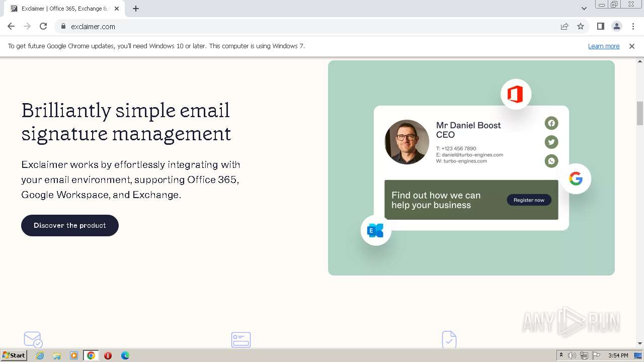Reload the exclaimer.com page
644x362 pixels.
43,26
